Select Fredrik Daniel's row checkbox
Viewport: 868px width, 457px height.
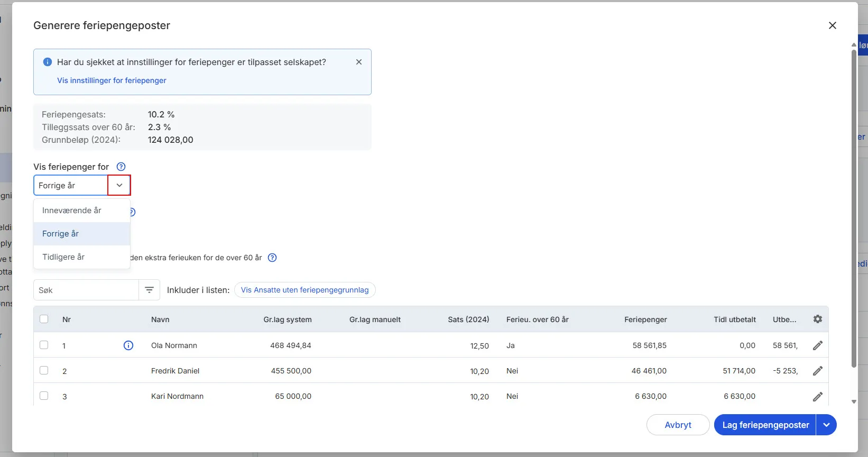(x=44, y=370)
